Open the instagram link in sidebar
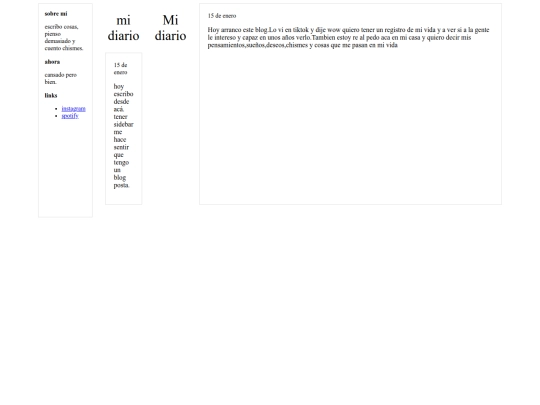The height and width of the screenshot is (405, 540). click(73, 108)
